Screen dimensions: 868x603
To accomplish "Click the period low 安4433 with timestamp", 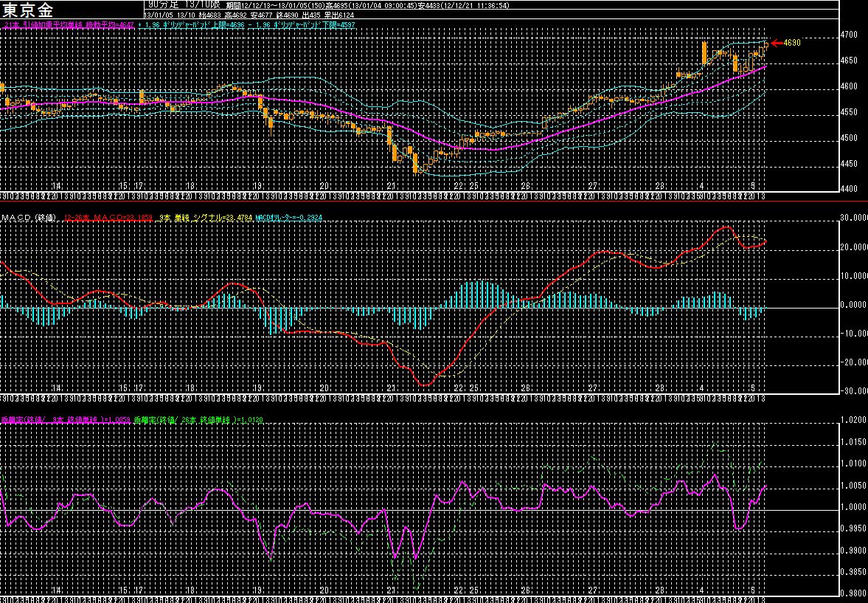I will click(464, 5).
